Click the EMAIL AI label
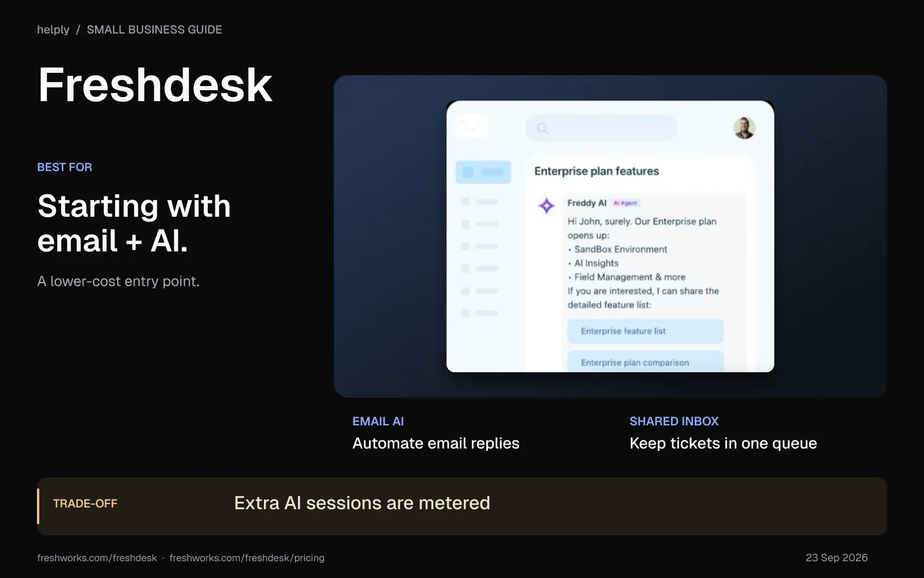This screenshot has height=578, width=924. [378, 421]
